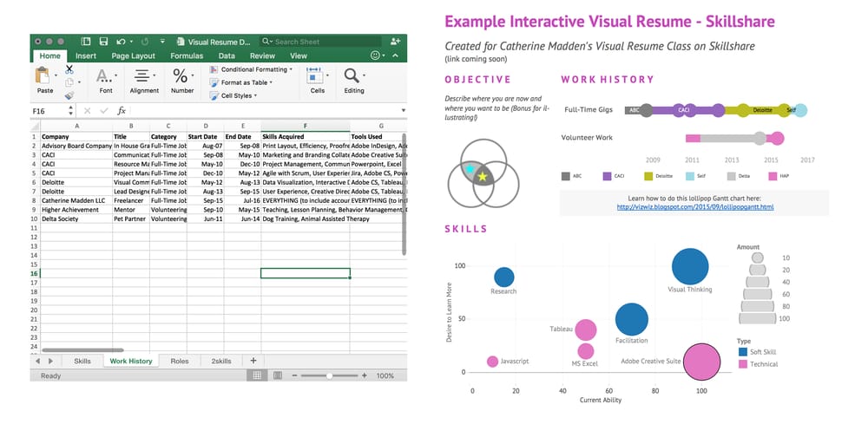Screen dimensions: 868x424
Task: Click the vizwiz lollipop Gantt link
Action: point(695,207)
